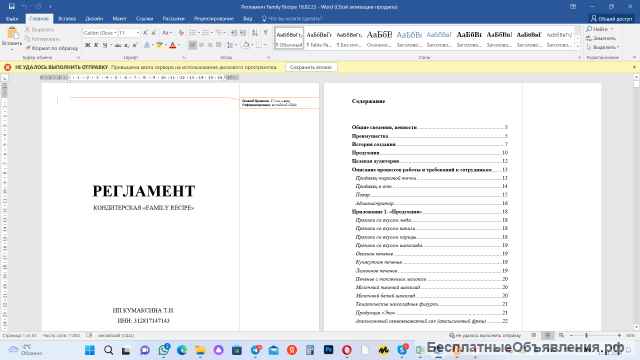The image size is (640, 360).
Task: Open the Файл tab
Action: click(x=12, y=19)
